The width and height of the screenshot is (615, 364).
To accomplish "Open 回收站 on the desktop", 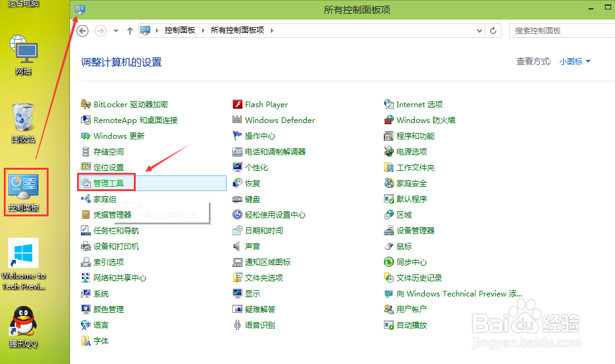I will click(23, 117).
